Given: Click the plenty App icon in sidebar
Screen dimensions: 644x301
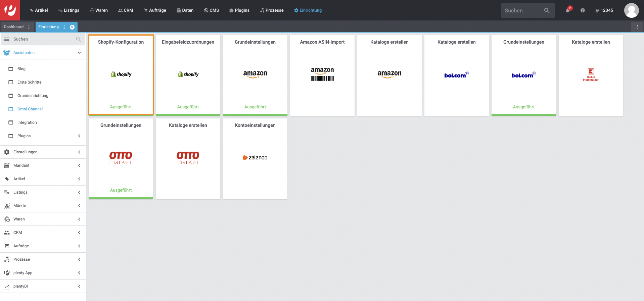Looking at the screenshot, I should click(x=7, y=273).
